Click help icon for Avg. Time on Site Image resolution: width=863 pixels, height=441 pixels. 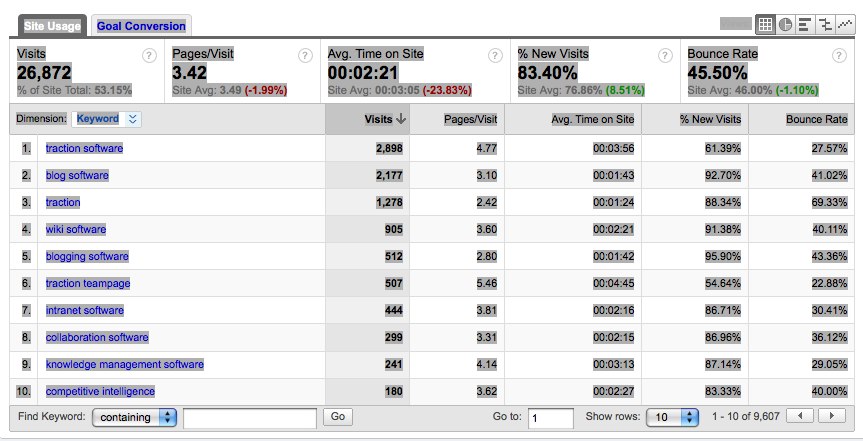(x=494, y=56)
